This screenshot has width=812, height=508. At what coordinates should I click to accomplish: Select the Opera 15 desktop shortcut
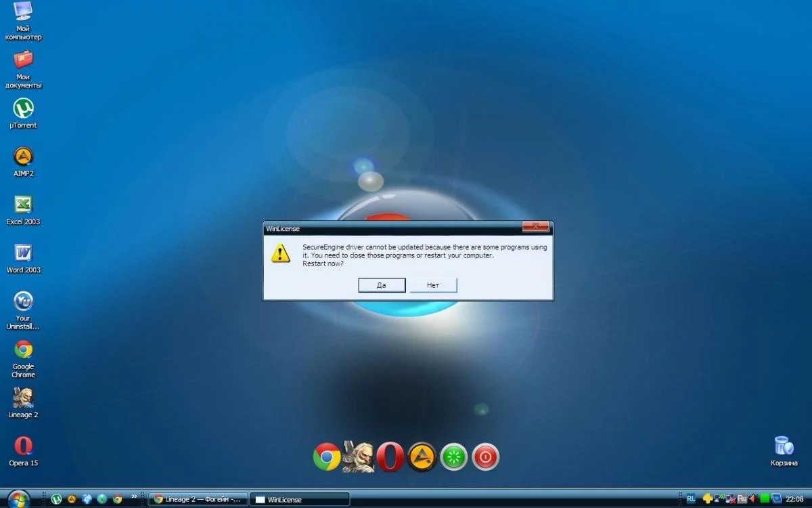point(23,451)
